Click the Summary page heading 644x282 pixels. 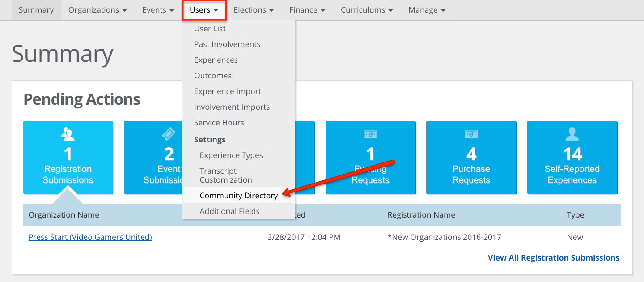[63, 54]
